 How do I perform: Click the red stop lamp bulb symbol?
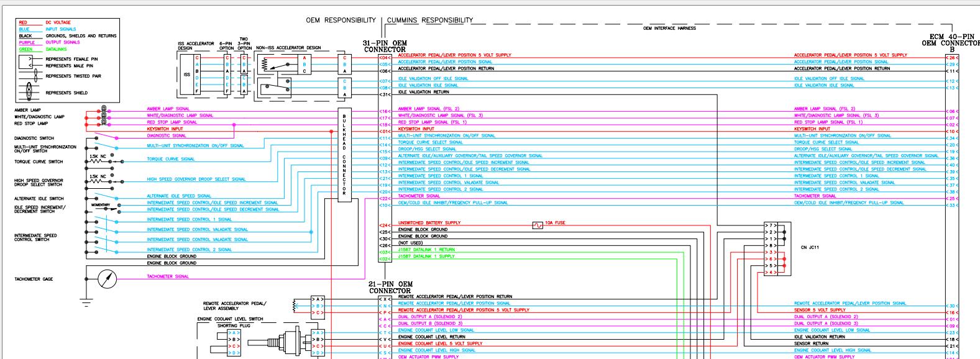[104, 122]
